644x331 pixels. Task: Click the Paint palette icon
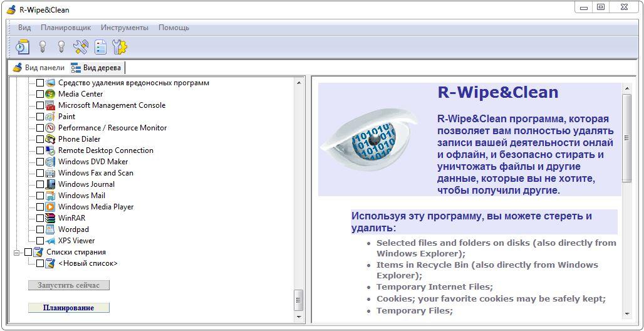click(50, 117)
